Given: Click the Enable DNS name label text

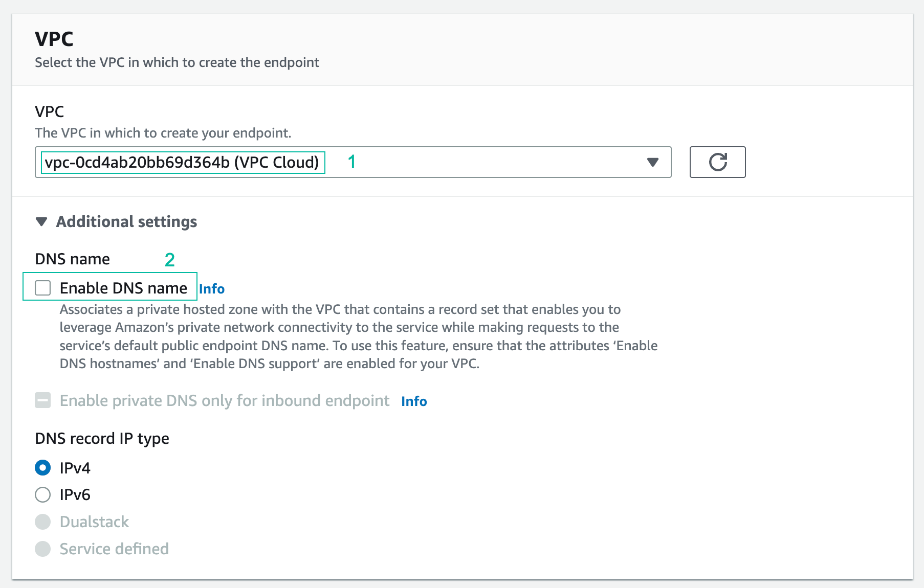Looking at the screenshot, I should point(123,288).
